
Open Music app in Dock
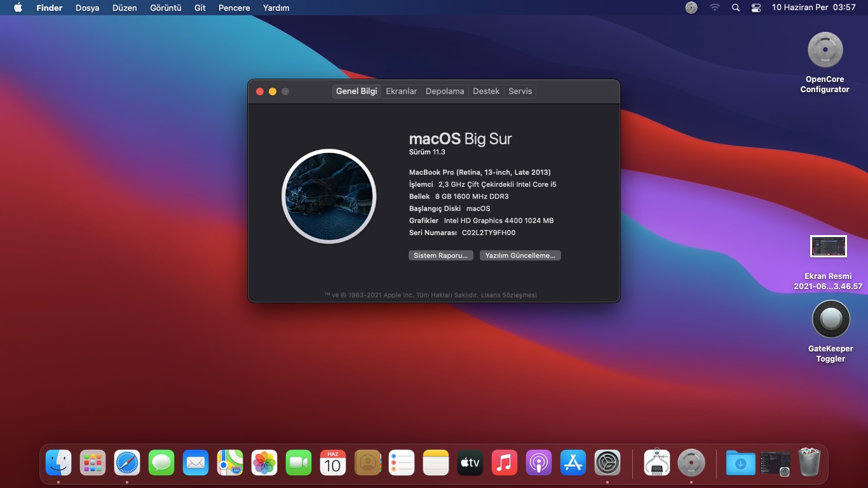[x=505, y=463]
